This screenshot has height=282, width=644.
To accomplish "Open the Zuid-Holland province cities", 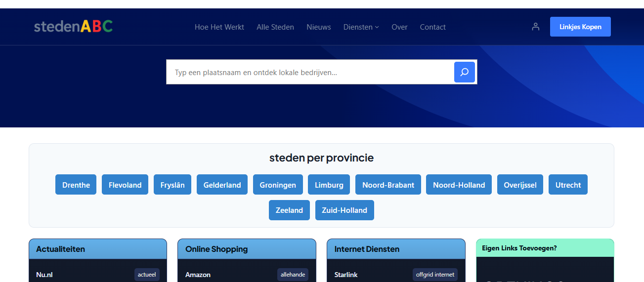I will 344,210.
